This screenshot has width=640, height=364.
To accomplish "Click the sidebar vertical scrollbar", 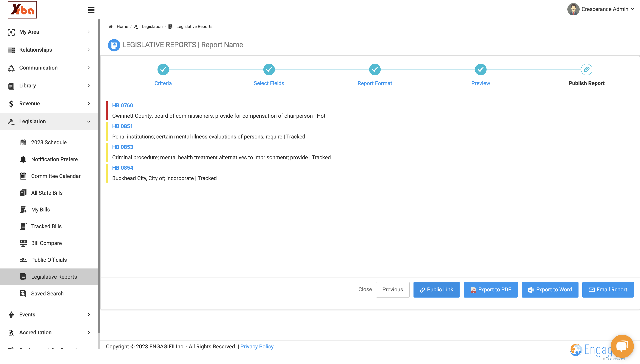I will click(99, 176).
